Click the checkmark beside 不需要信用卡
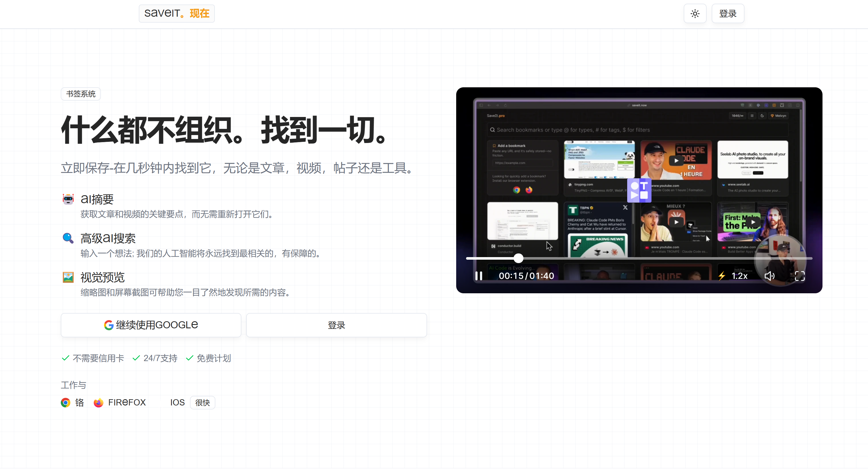This screenshot has width=868, height=471. pos(65,358)
